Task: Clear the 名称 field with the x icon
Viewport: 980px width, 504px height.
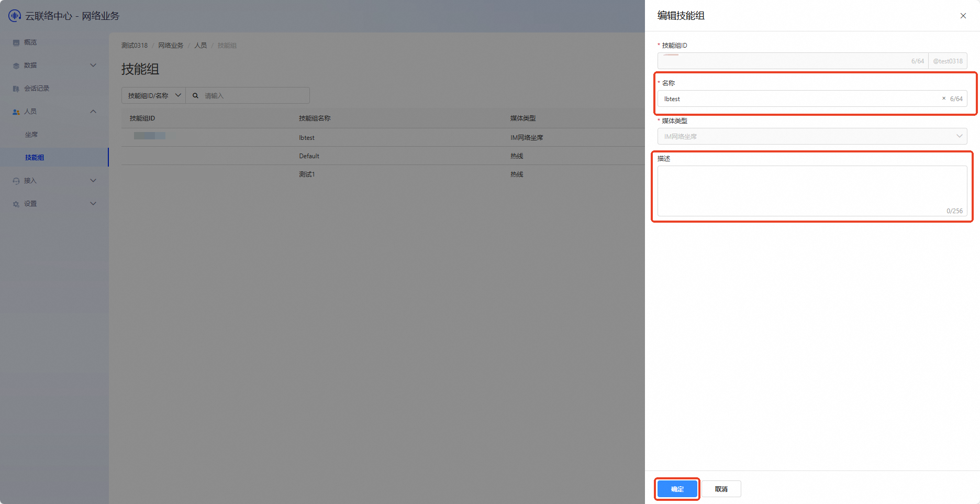Action: (944, 98)
